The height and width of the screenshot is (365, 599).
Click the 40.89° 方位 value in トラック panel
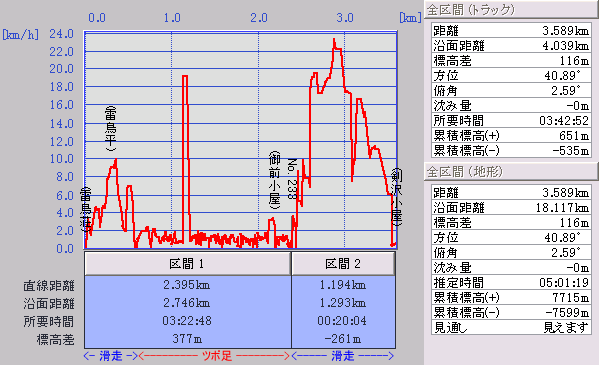562,75
